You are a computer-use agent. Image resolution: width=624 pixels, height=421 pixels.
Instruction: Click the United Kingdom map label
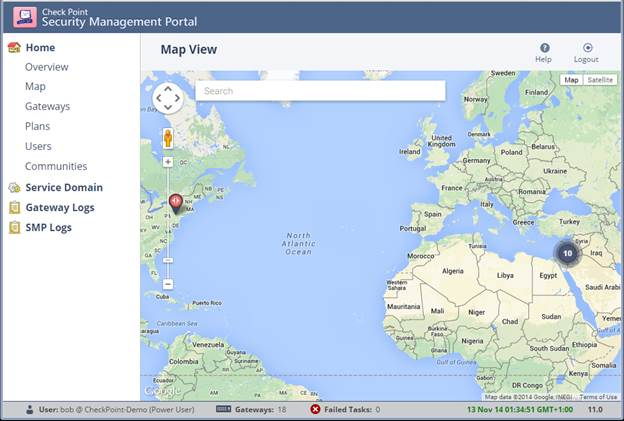pyautogui.click(x=441, y=141)
